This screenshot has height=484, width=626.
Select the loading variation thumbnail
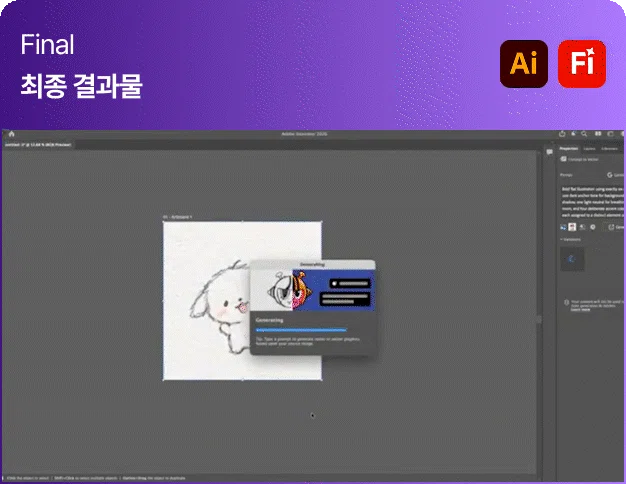tap(572, 259)
